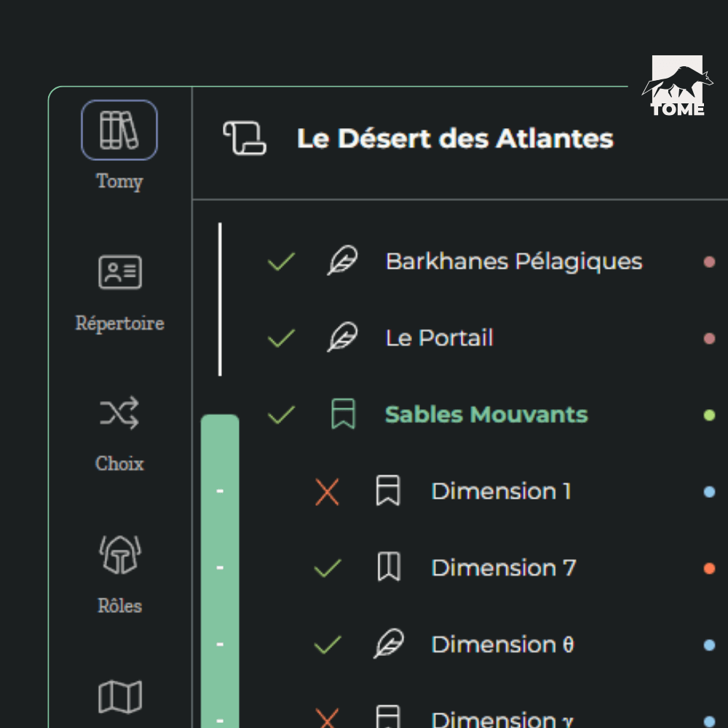Click the TOME wolf logo

tap(677, 87)
